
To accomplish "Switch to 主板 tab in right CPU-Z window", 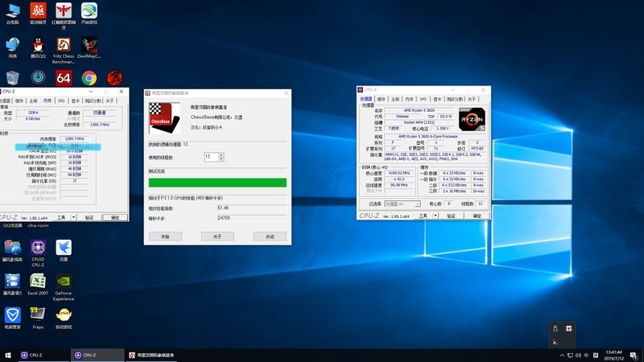I will click(x=395, y=99).
